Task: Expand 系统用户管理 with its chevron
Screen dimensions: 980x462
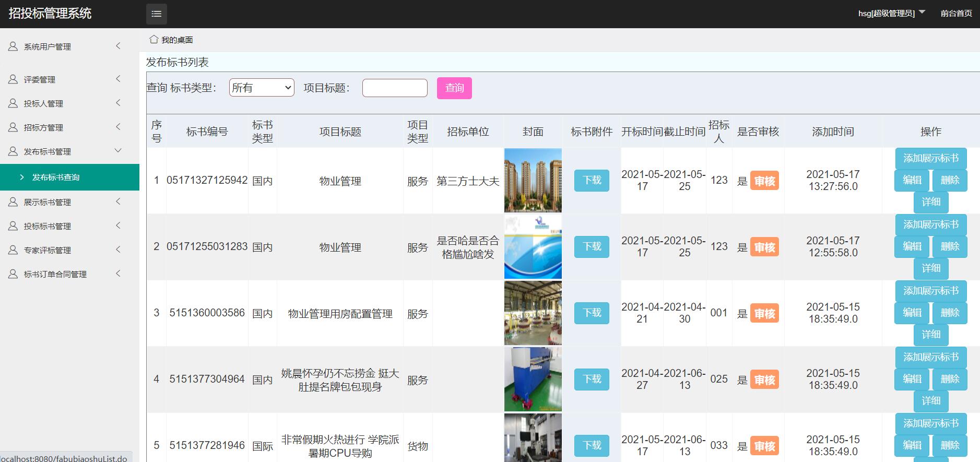Action: point(118,46)
